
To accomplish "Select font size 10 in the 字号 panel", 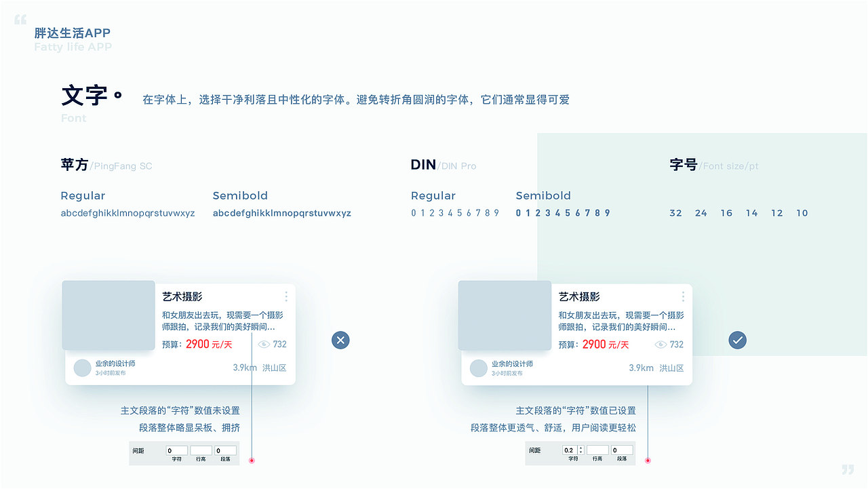I will [802, 213].
